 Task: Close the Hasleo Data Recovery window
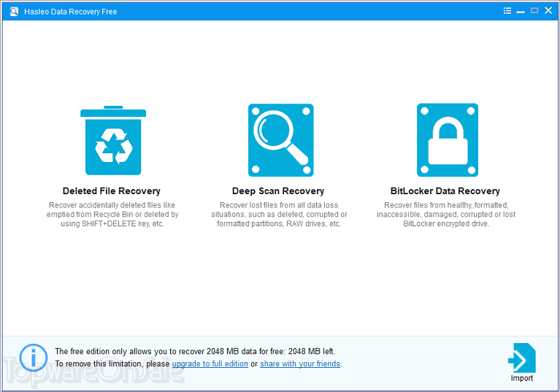tap(548, 11)
